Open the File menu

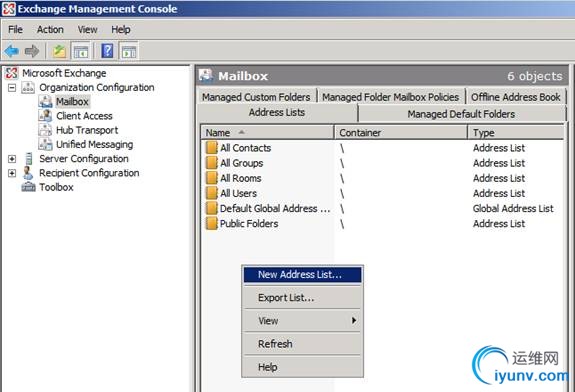pyautogui.click(x=15, y=29)
